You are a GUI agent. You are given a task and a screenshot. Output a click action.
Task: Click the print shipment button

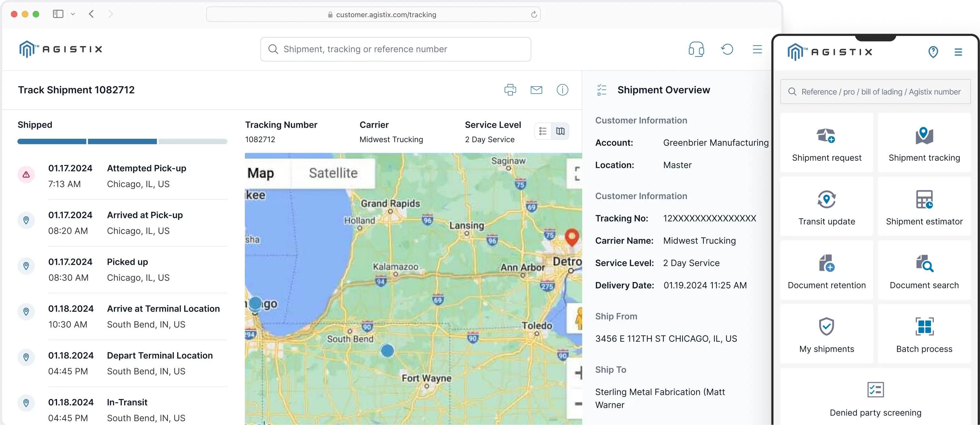point(511,89)
